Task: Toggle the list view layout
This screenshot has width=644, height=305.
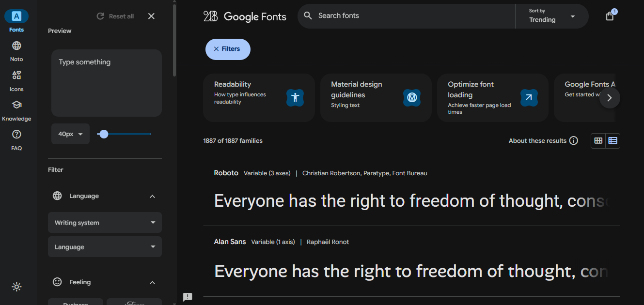Action: click(x=613, y=140)
